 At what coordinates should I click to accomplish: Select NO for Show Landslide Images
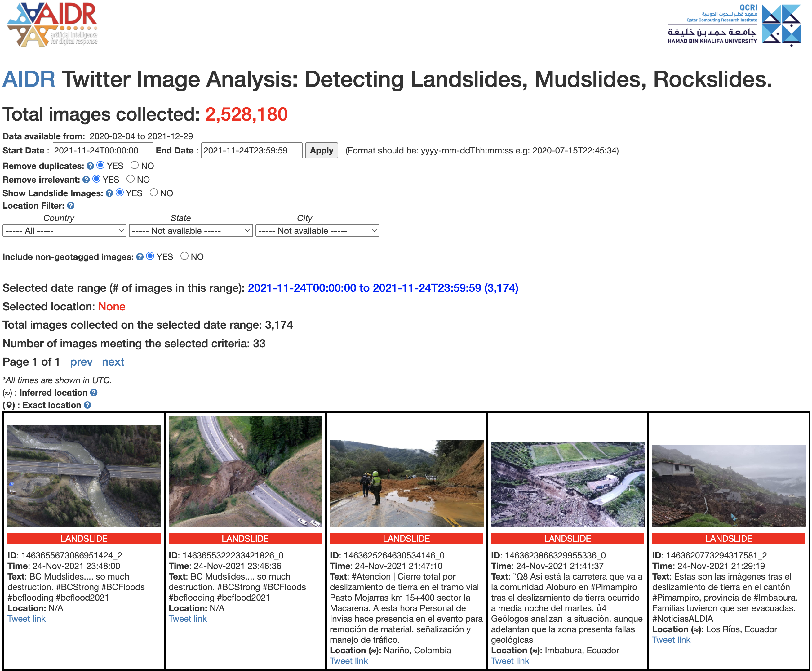tap(154, 193)
